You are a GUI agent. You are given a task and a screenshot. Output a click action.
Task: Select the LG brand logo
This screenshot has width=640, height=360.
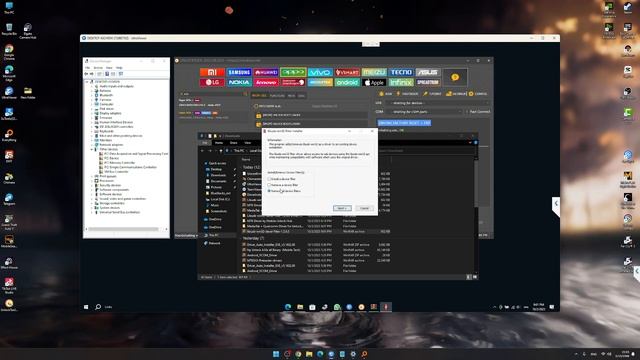[x=212, y=82]
